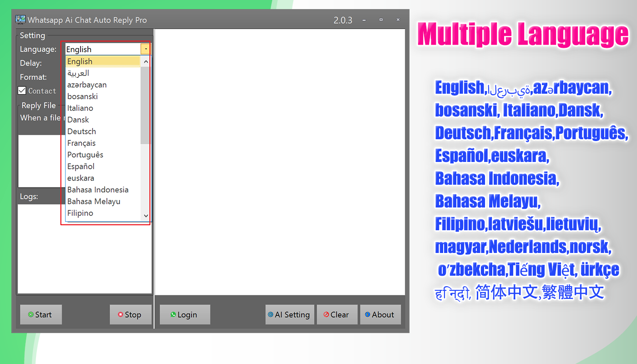637x364 pixels.
Task: Choose Bahasa Indonesia in the list
Action: 103,190
